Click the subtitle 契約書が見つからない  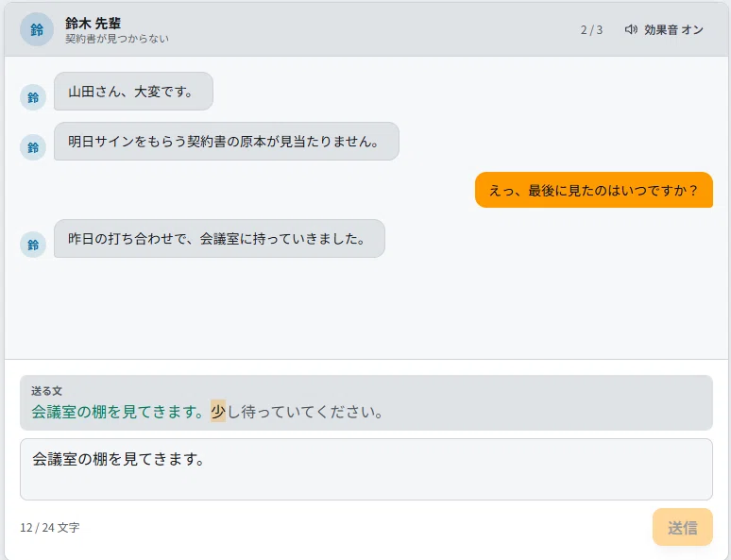click(117, 39)
